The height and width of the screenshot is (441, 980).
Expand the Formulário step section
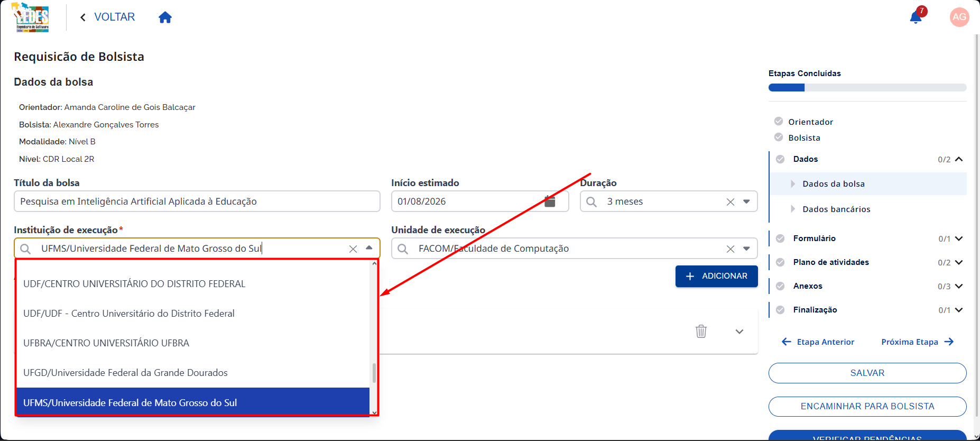959,238
